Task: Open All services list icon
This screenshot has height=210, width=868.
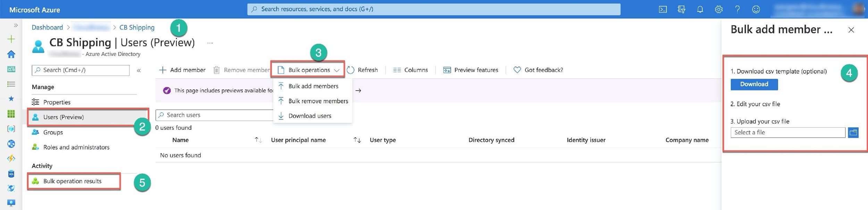Action: tap(11, 84)
